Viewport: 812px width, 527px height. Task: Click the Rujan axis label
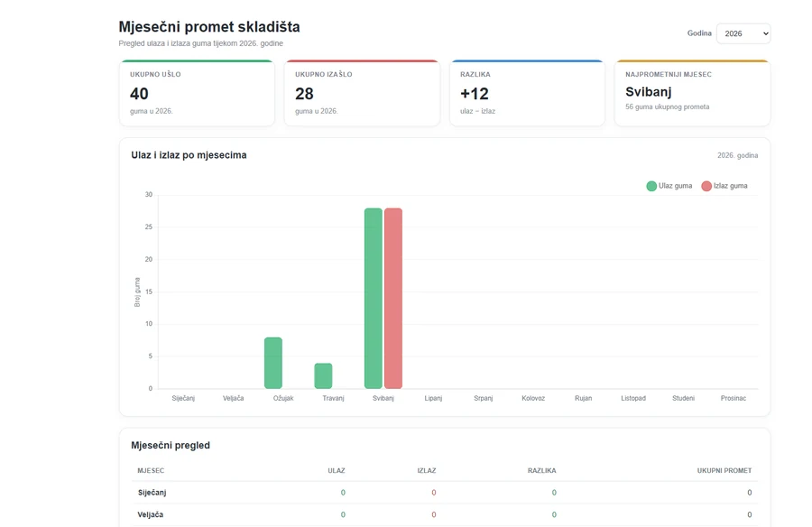pyautogui.click(x=583, y=398)
